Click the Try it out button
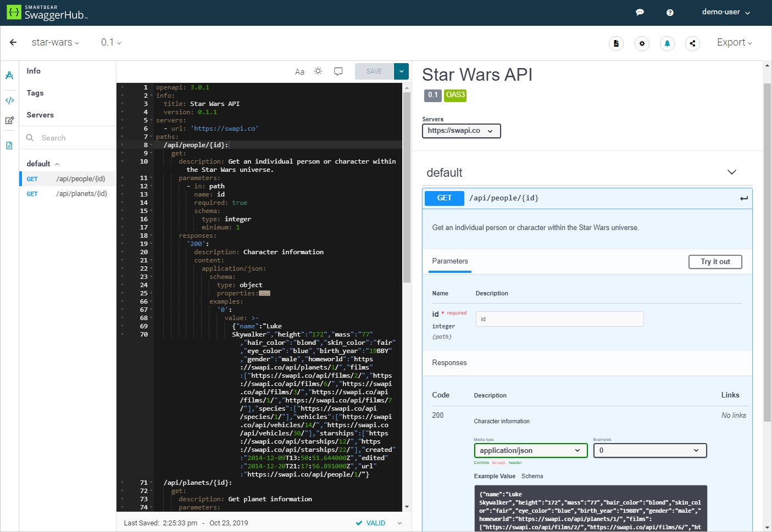The width and height of the screenshot is (772, 532). point(715,262)
